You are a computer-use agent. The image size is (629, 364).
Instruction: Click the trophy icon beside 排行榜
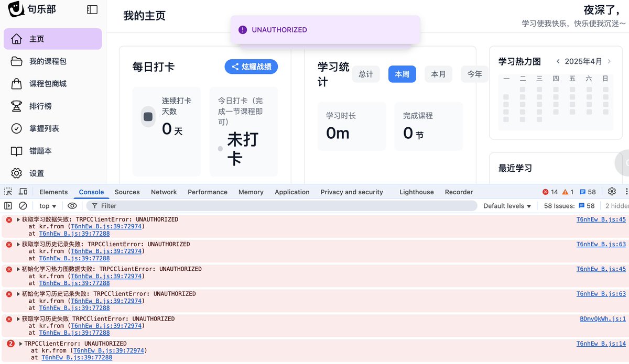click(x=17, y=106)
